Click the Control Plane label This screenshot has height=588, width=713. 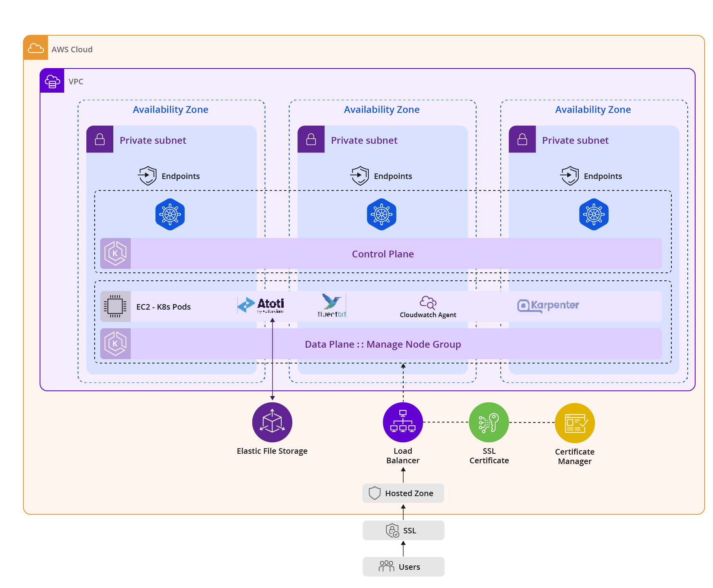[x=383, y=254]
